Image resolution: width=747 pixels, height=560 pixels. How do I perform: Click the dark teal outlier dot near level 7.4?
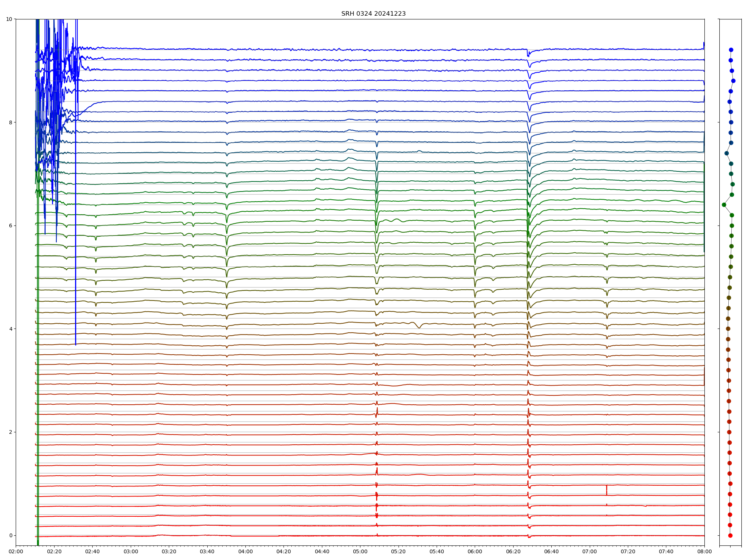726,153
